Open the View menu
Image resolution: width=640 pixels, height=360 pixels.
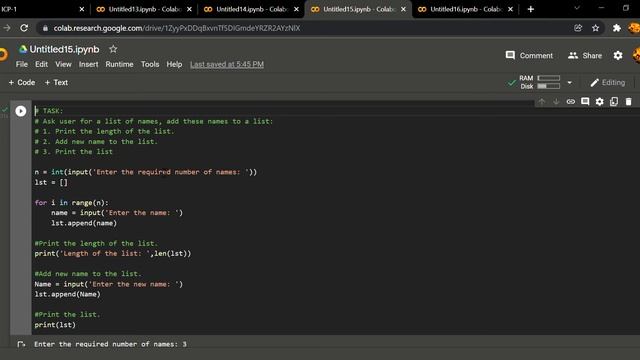pyautogui.click(x=63, y=64)
